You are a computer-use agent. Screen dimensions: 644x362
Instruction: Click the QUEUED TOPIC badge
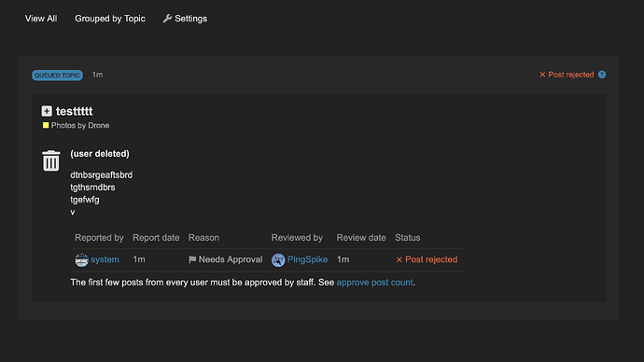(x=57, y=76)
